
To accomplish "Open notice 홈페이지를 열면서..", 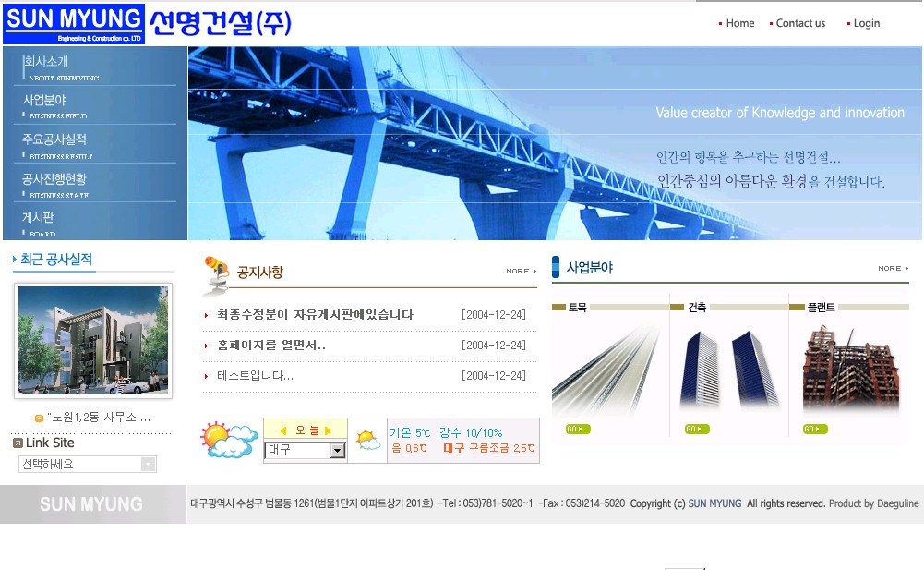I will (271, 346).
